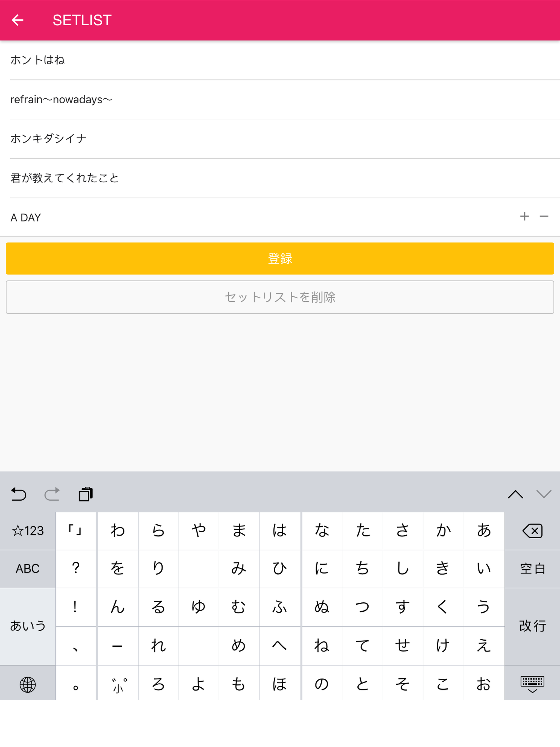Select the あいう kana keyboard mode
The image size is (560, 747).
coord(28,626)
